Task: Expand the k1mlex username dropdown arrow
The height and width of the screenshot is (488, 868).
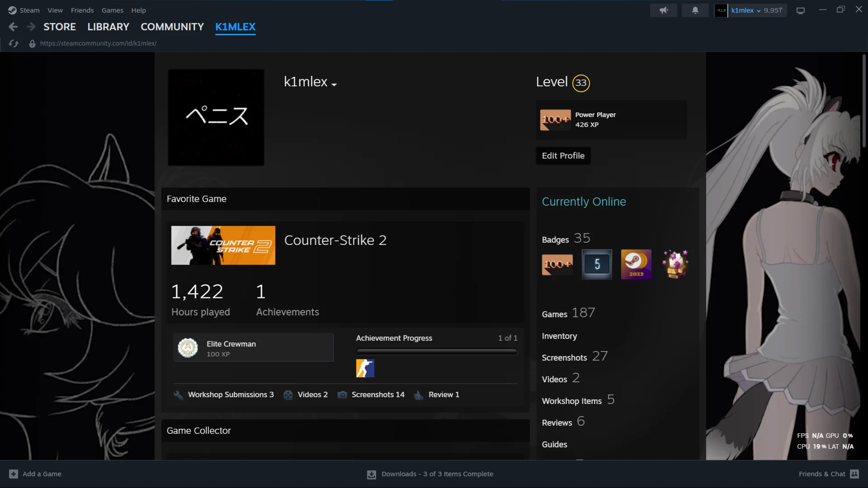Action: (334, 84)
